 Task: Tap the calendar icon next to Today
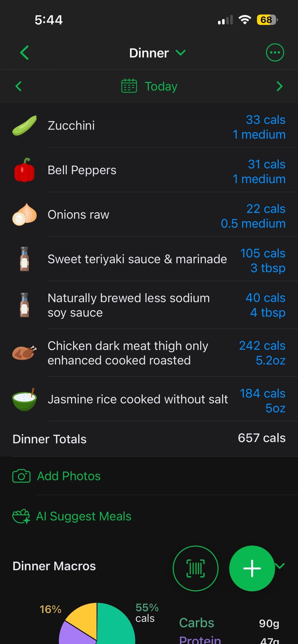tap(129, 86)
